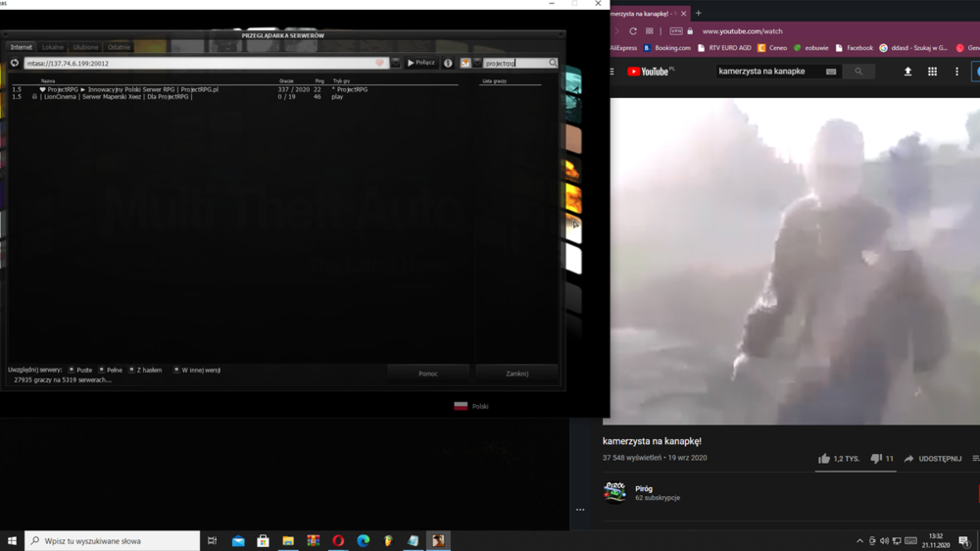Screen dimensions: 980x551
Task: Open YouTube upload video icon
Action: (x=907, y=72)
